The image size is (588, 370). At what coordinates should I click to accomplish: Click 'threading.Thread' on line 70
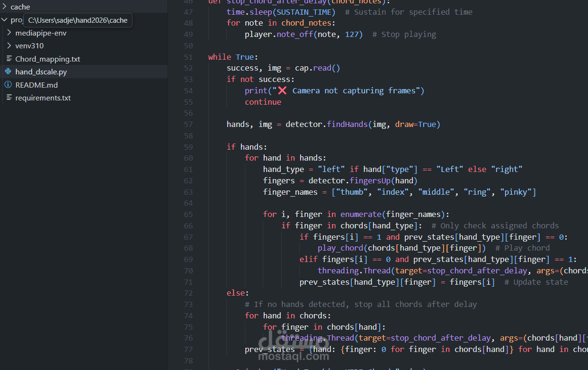(x=354, y=271)
